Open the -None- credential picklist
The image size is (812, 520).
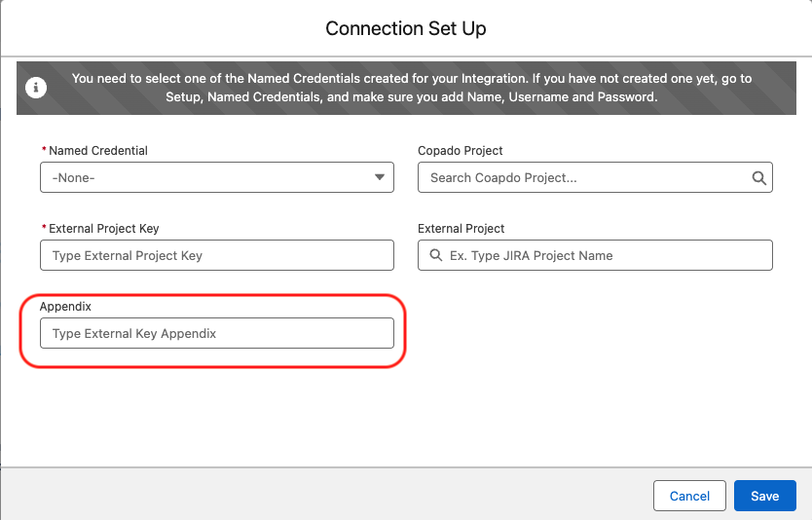(x=216, y=178)
